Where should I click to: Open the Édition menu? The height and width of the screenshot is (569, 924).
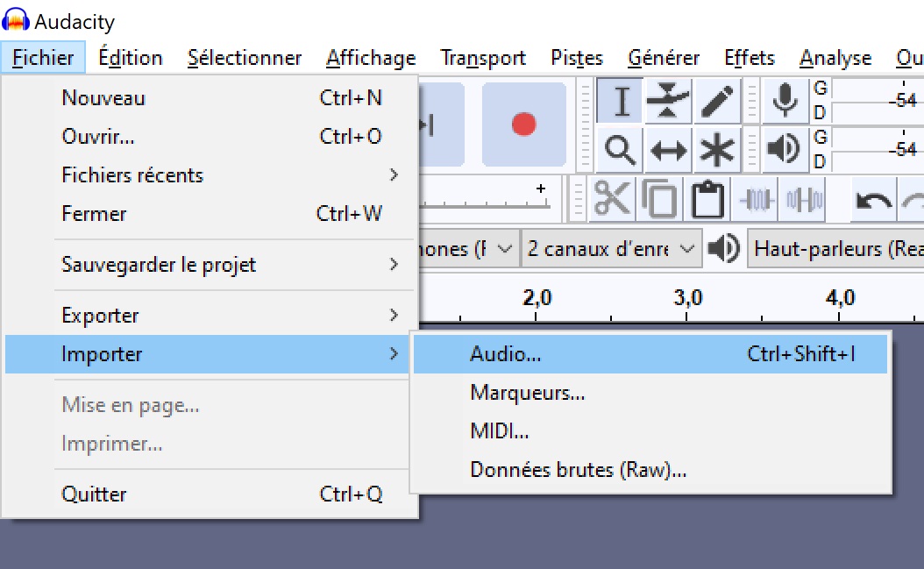(x=131, y=58)
